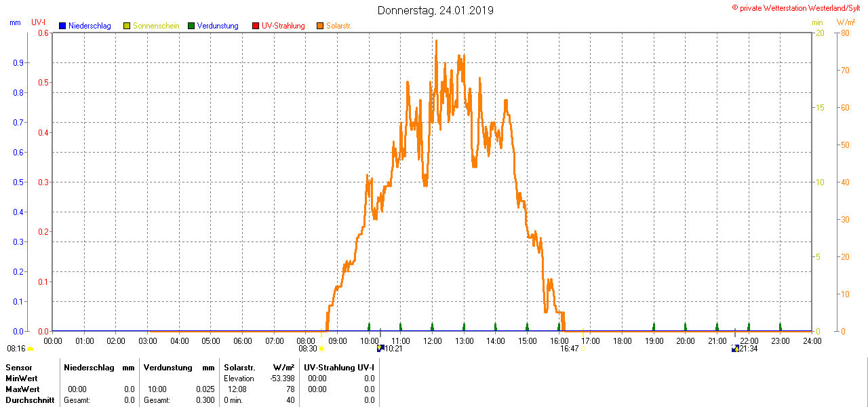The height and width of the screenshot is (407, 868).
Task: Click the Verdunstung column header in the table
Action: click(169, 367)
